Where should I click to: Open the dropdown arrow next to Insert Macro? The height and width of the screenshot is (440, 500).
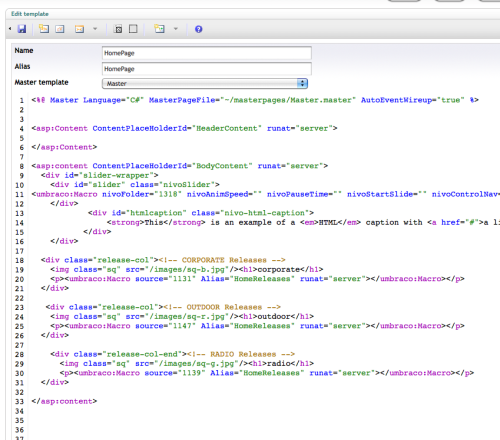pos(95,29)
